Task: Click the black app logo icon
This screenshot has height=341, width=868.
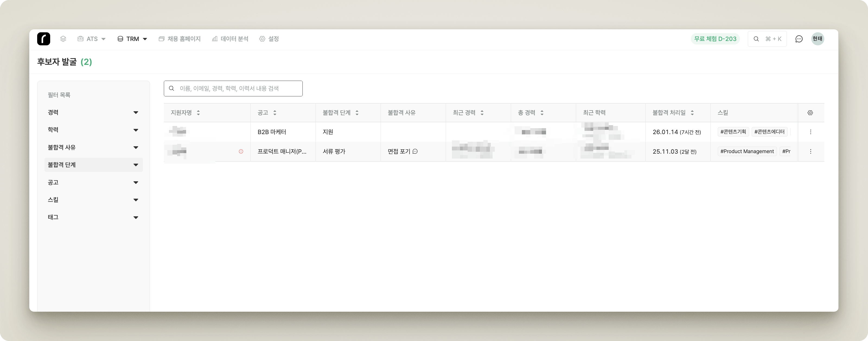Action: point(43,39)
